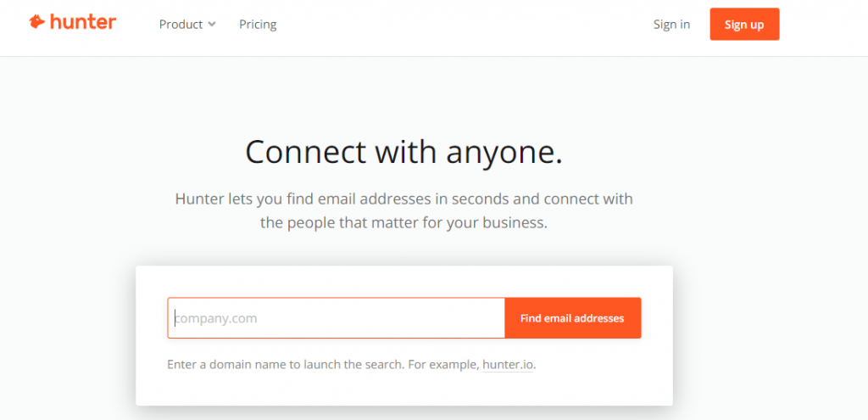Click the orange "hunter" wordmark text

(83, 23)
